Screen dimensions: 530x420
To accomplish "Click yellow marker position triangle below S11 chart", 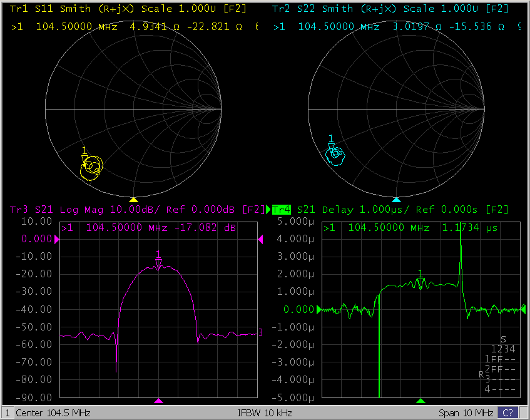I will pos(133,200).
